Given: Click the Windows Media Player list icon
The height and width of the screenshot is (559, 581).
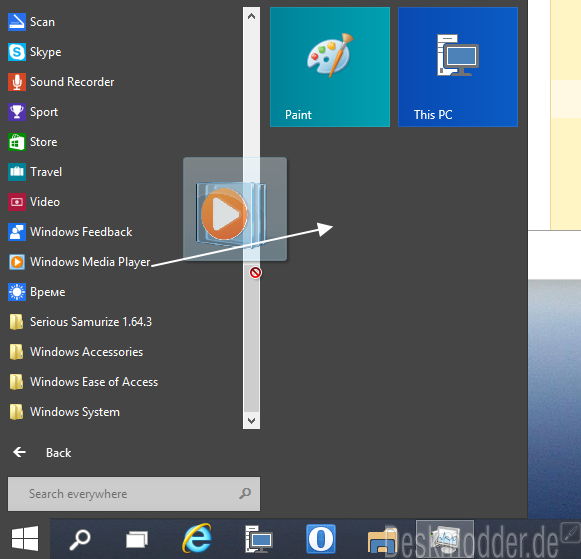Looking at the screenshot, I should 17,262.
